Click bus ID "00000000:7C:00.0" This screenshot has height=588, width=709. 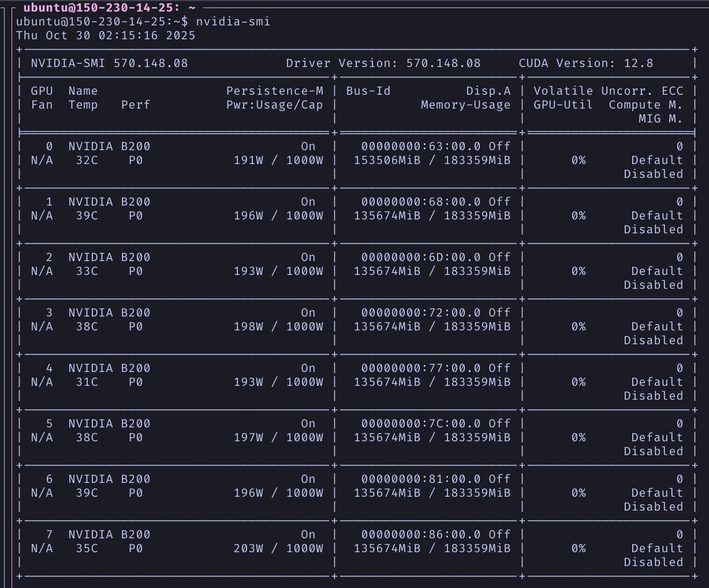[421, 423]
